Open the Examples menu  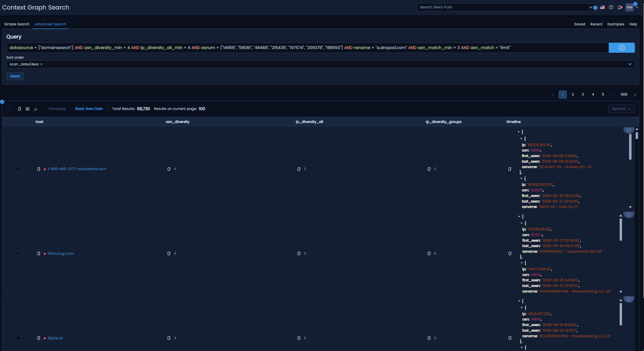click(x=615, y=24)
